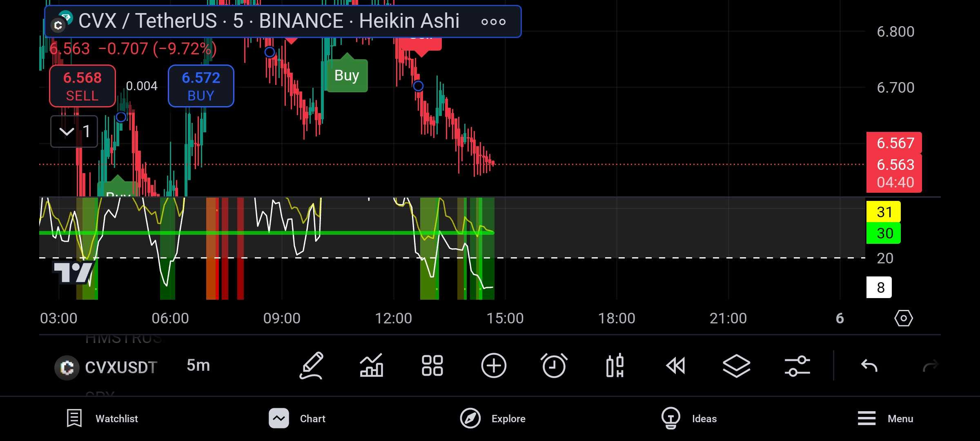Open the three-dots more menu in title
This screenshot has height=441, width=980.
click(493, 22)
